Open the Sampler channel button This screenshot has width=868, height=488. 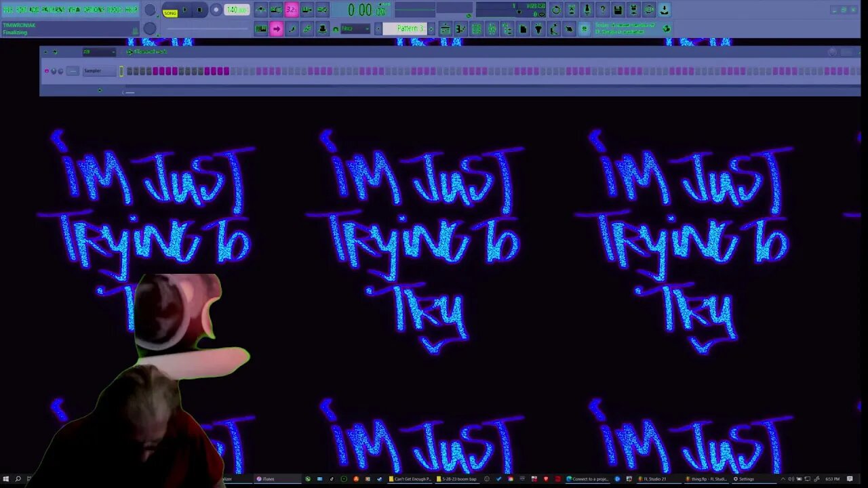[x=99, y=70]
